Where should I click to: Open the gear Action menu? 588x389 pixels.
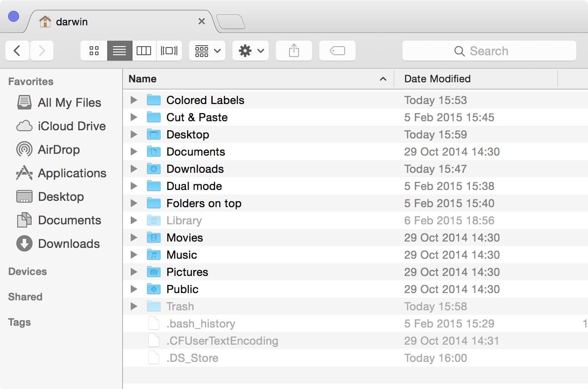[x=251, y=51]
